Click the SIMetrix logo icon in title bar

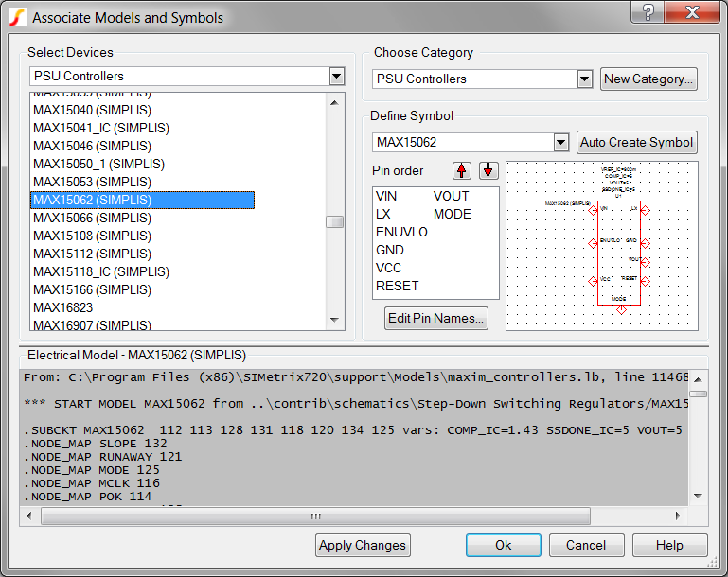click(18, 18)
